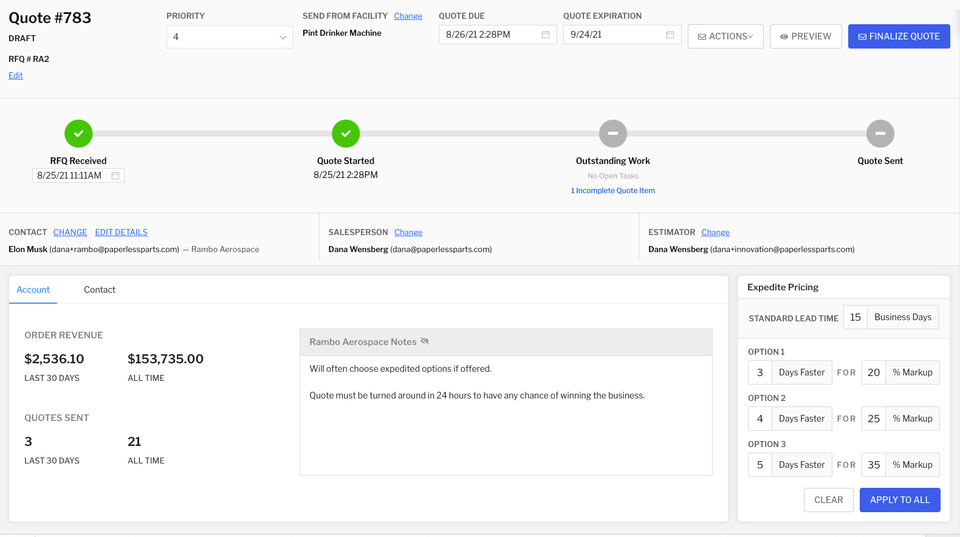Click the Contact CHANGE link
960x537 pixels.
70,232
